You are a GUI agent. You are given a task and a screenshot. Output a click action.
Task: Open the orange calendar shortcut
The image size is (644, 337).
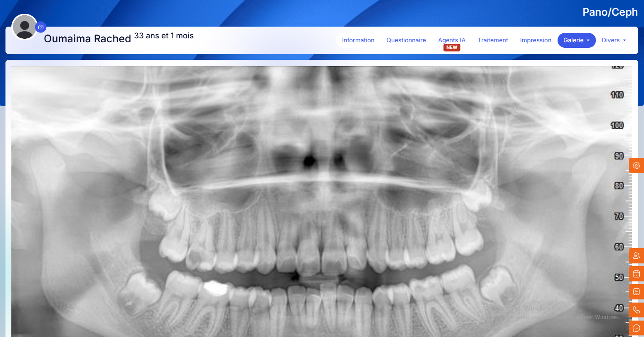(x=636, y=274)
